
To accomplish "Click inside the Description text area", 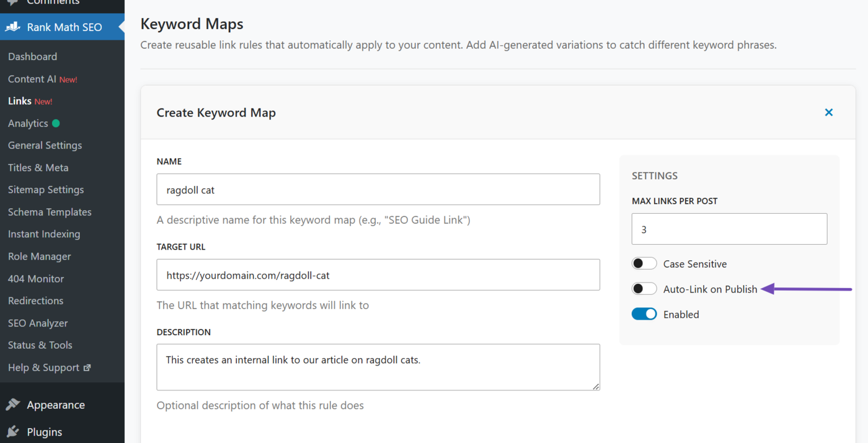I will click(378, 367).
